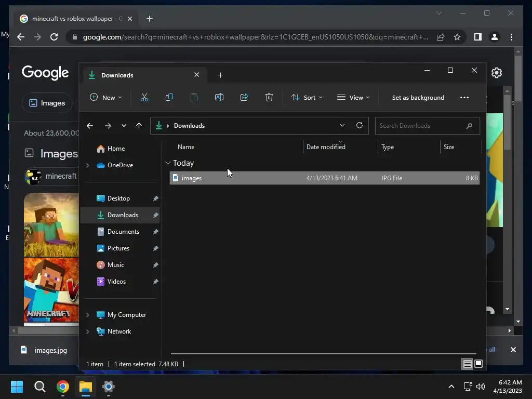Click the search magnifier in Search Downloads box
532x399 pixels.
(x=469, y=126)
